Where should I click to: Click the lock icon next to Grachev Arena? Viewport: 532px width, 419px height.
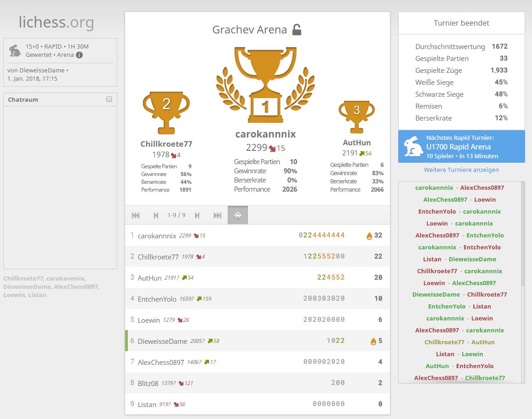(297, 30)
